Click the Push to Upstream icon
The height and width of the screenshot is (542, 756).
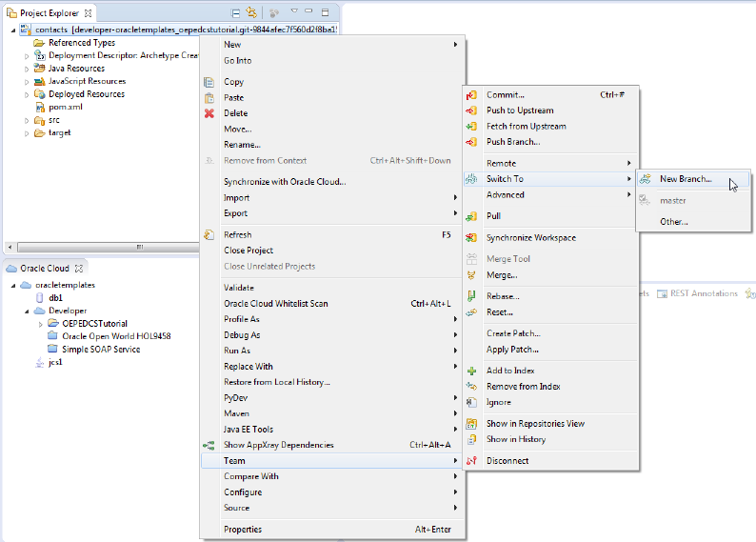[x=471, y=110]
